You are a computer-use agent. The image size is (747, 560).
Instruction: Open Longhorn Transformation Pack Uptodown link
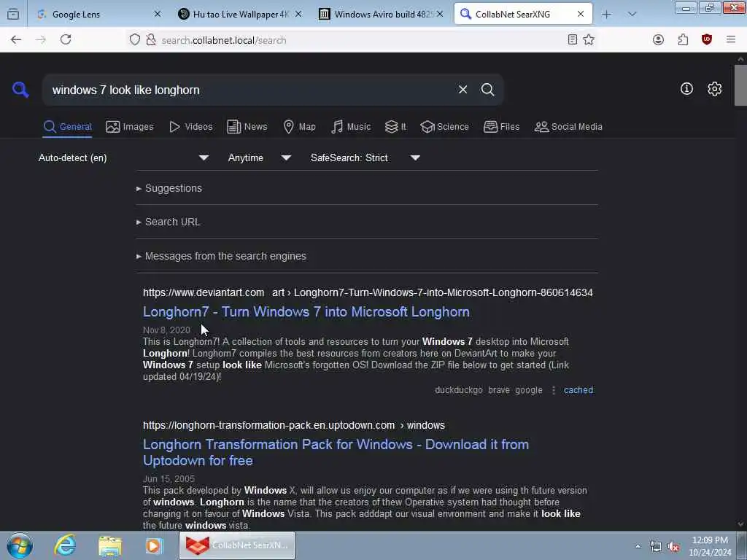click(x=336, y=452)
